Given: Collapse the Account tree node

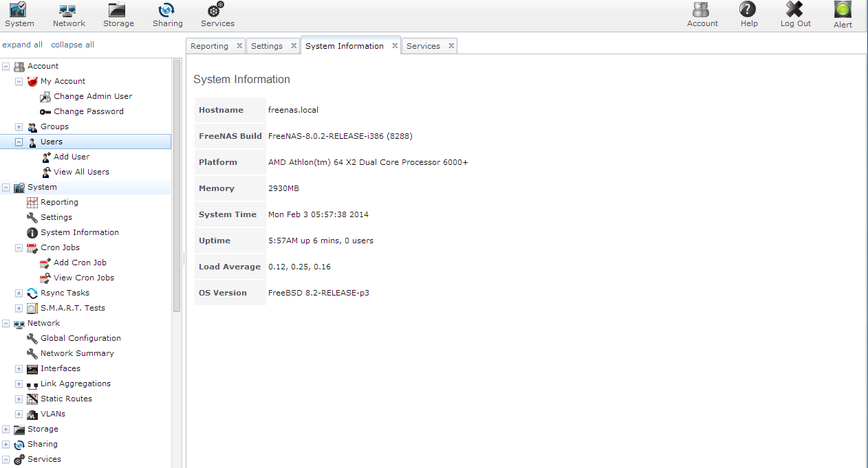Looking at the screenshot, I should [x=6, y=66].
